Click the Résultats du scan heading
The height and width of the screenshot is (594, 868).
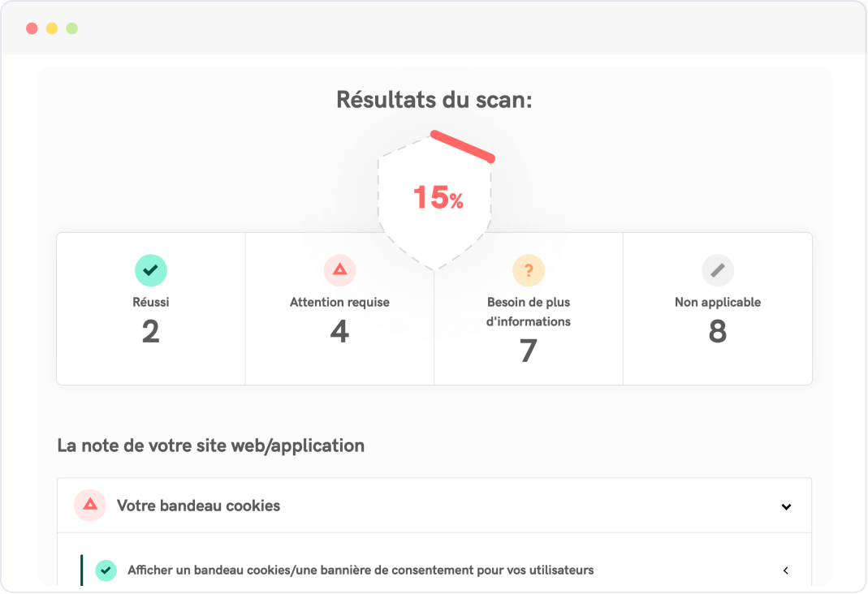pos(434,100)
